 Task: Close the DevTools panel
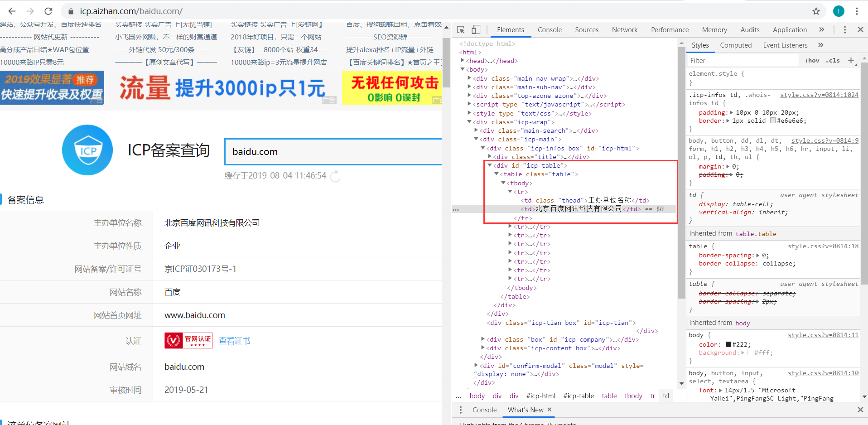click(x=860, y=29)
